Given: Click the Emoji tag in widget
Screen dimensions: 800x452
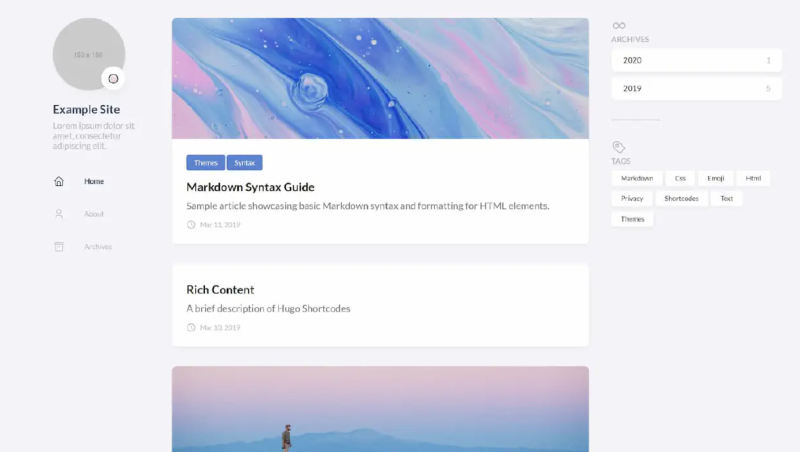Looking at the screenshot, I should (x=715, y=178).
